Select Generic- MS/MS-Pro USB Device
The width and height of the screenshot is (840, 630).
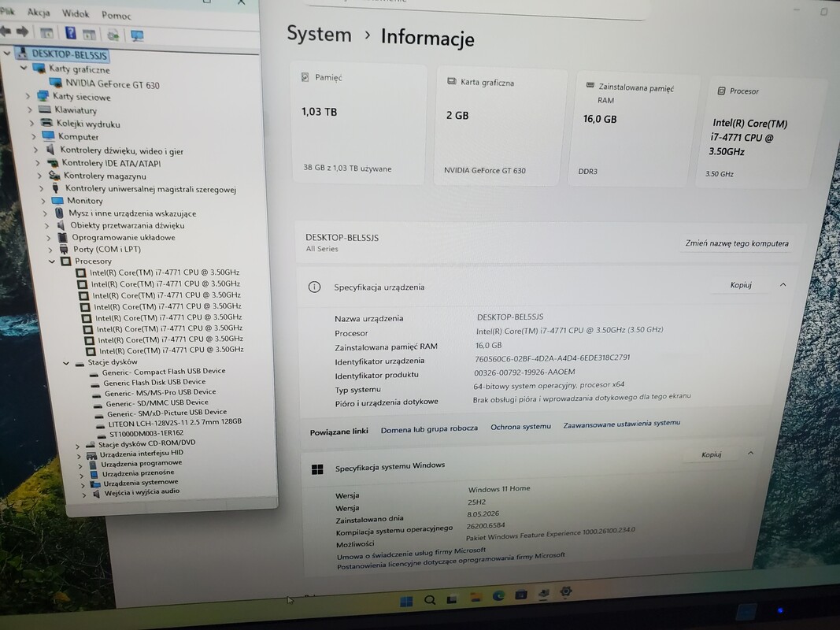tap(160, 392)
